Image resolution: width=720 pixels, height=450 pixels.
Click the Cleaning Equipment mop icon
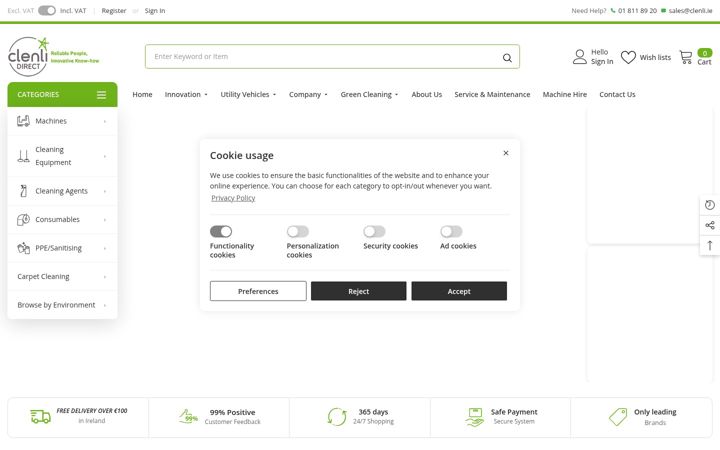[23, 156]
